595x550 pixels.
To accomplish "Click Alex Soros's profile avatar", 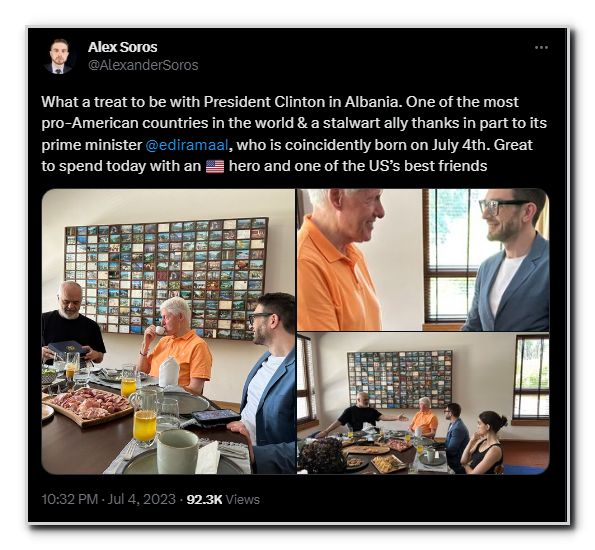I will 58,56.
